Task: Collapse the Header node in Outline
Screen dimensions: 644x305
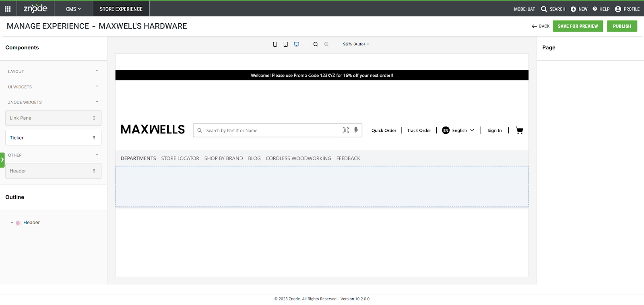Action: point(12,223)
